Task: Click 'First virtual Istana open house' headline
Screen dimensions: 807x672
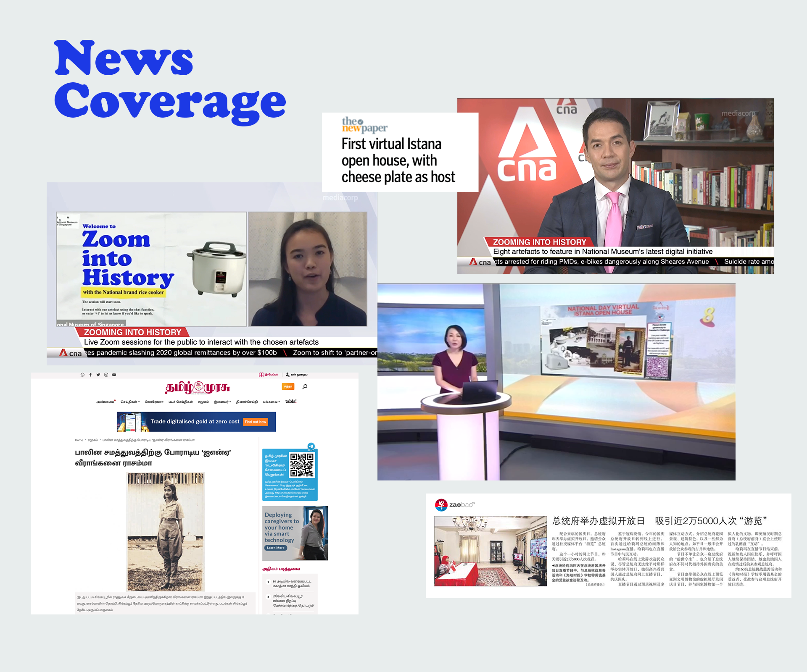Action: pyautogui.click(x=398, y=160)
